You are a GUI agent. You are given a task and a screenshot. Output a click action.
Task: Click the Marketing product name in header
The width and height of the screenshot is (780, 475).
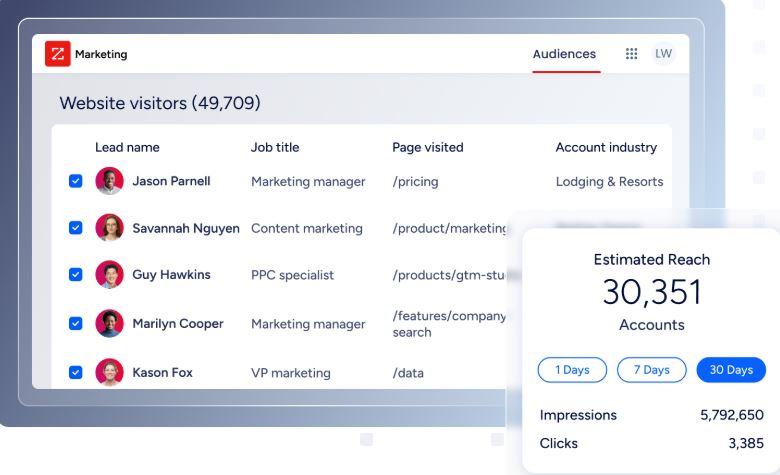coord(101,54)
